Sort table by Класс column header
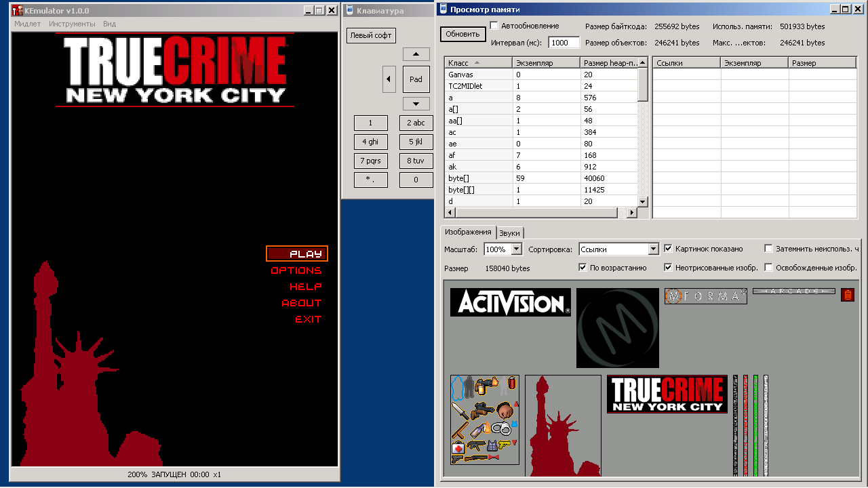This screenshot has height=488, width=868. click(x=478, y=63)
